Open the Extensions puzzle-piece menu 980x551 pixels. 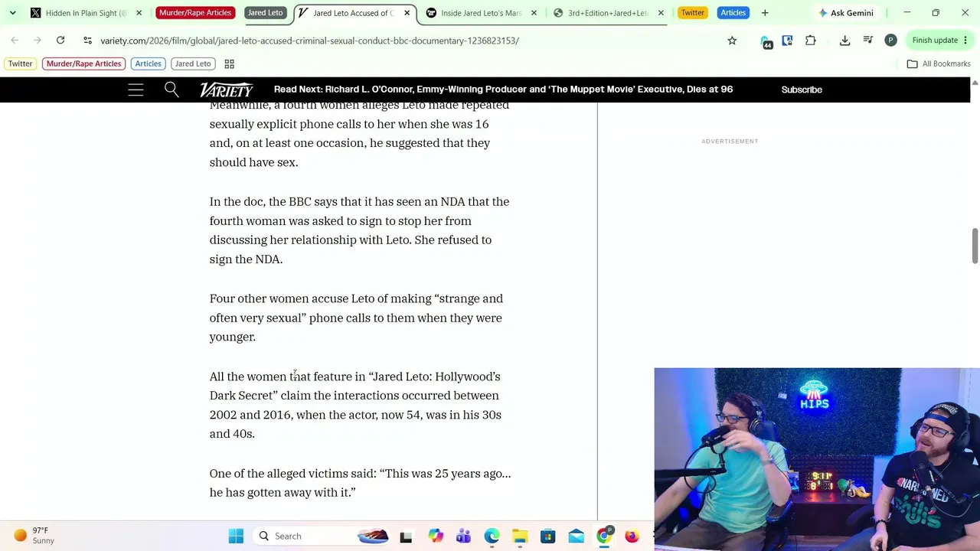[811, 41]
